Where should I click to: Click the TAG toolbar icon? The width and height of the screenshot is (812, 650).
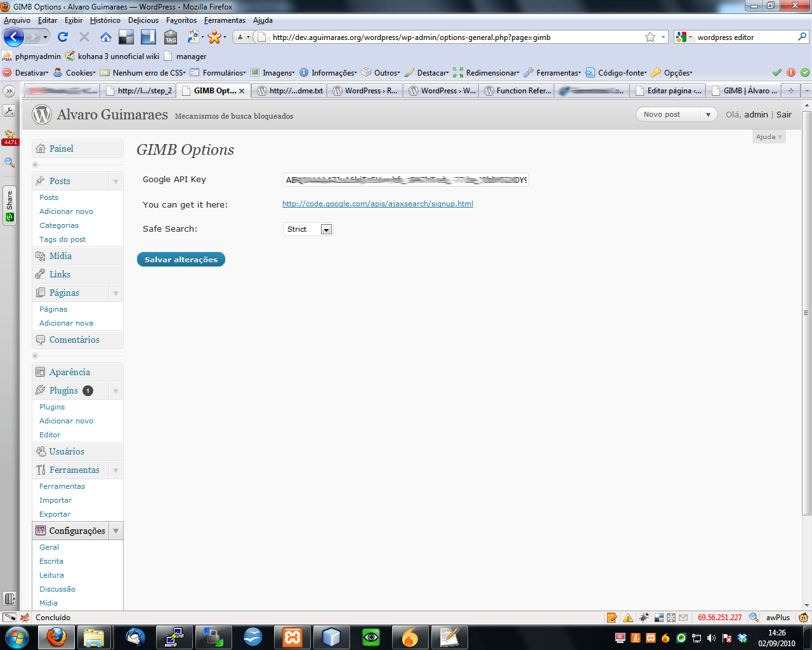171,37
